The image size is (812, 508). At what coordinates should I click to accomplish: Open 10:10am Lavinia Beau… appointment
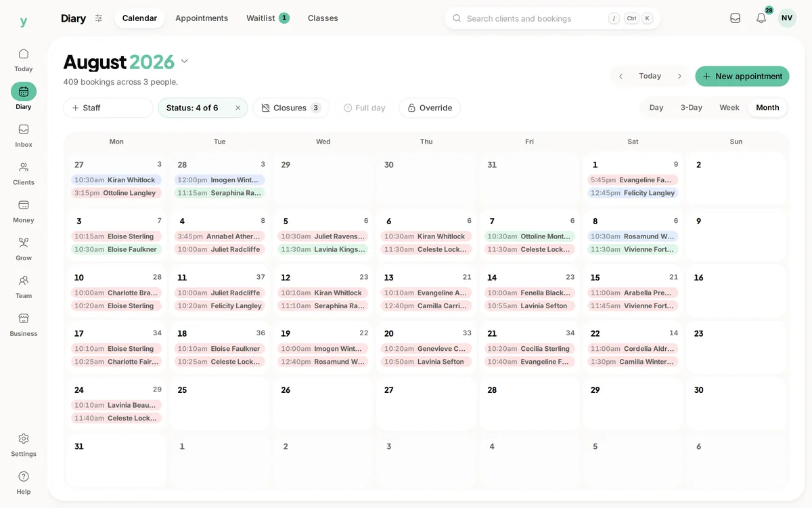pos(116,405)
